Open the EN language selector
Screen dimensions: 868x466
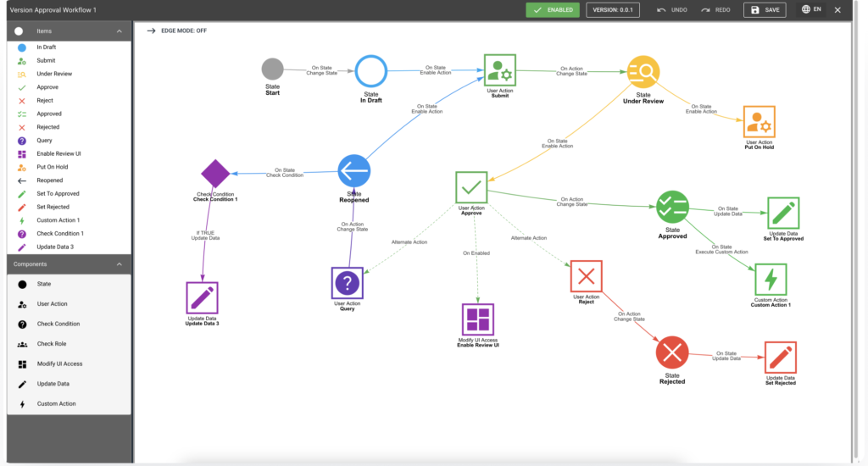(811, 9)
